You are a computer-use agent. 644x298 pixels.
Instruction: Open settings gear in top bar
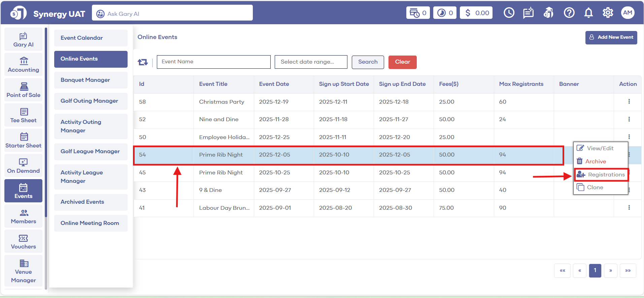608,13
